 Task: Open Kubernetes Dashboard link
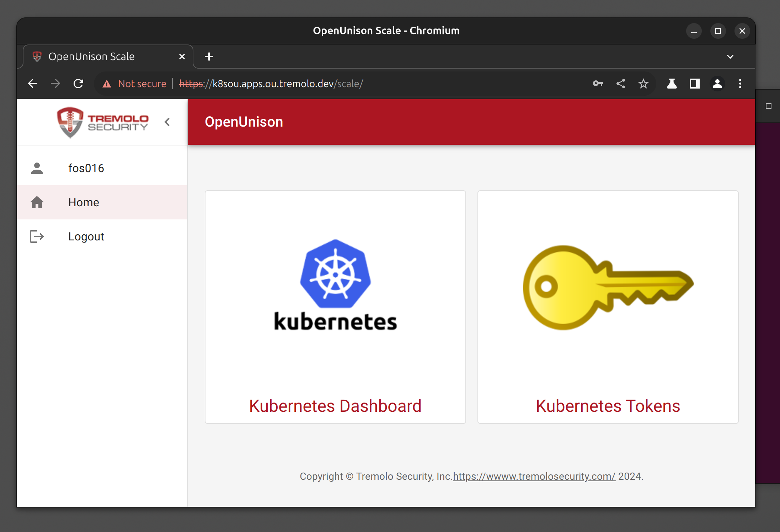click(335, 406)
